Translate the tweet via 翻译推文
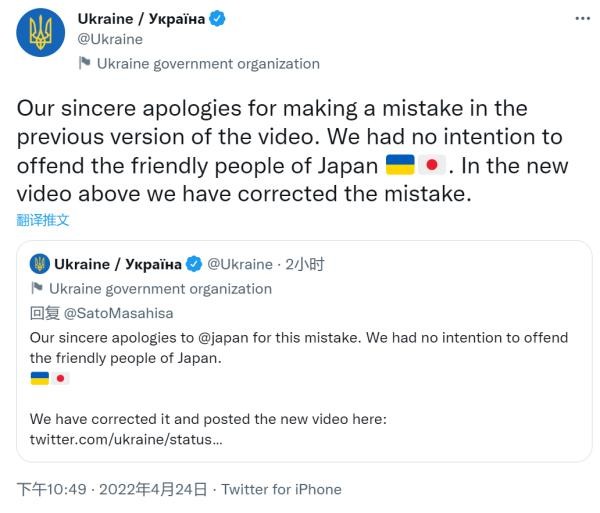The image size is (600, 513). [x=44, y=219]
